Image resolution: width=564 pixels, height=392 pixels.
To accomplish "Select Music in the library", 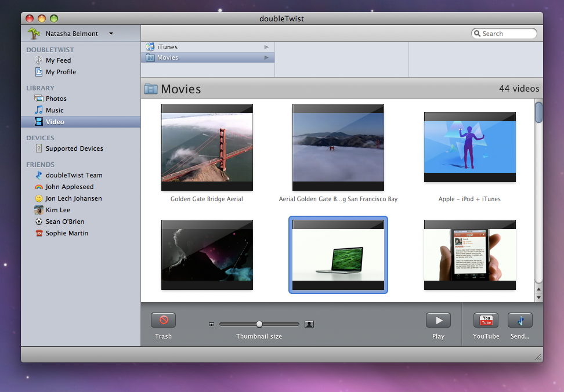I will [55, 110].
